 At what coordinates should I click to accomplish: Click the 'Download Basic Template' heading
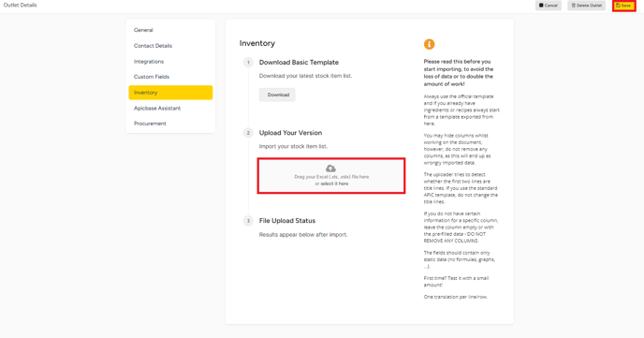[299, 63]
